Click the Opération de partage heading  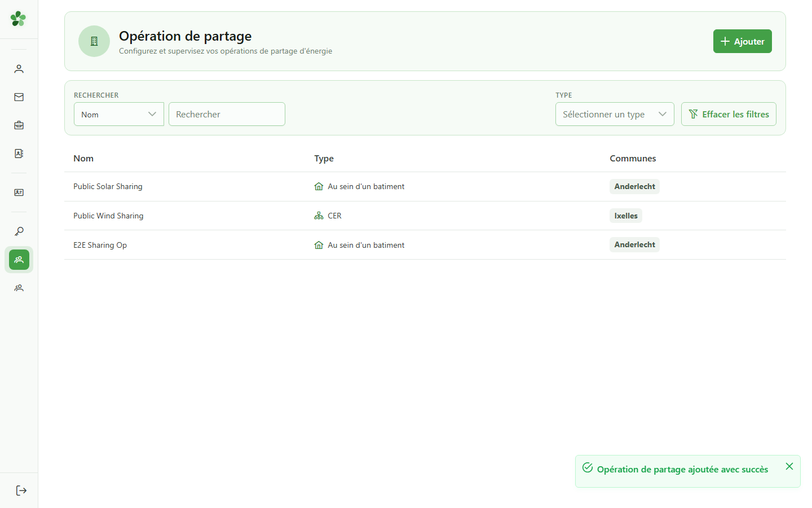[185, 36]
